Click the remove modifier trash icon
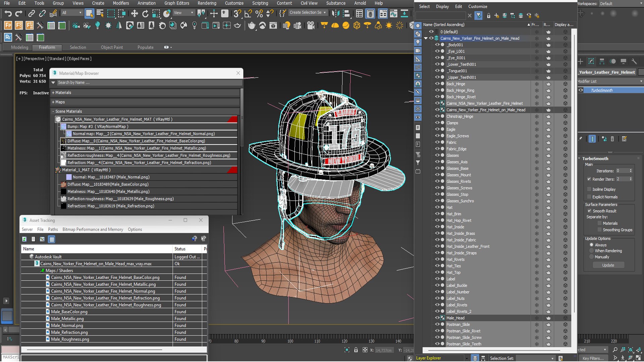This screenshot has height=362, width=644. click(612, 139)
